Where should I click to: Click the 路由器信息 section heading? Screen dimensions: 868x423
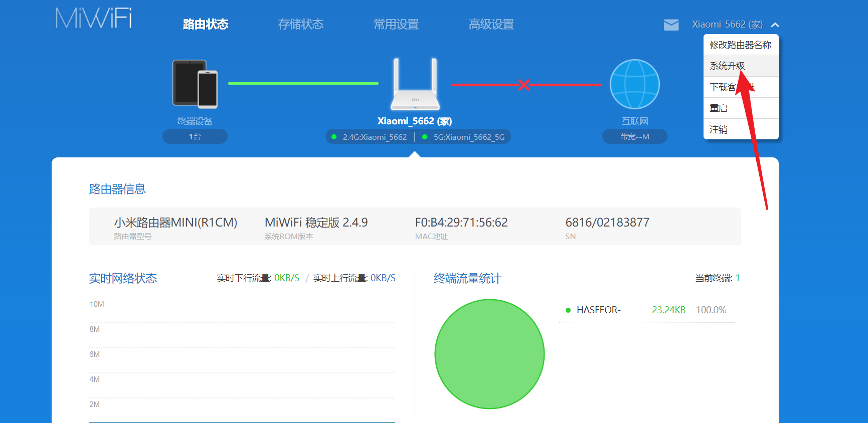[117, 189]
